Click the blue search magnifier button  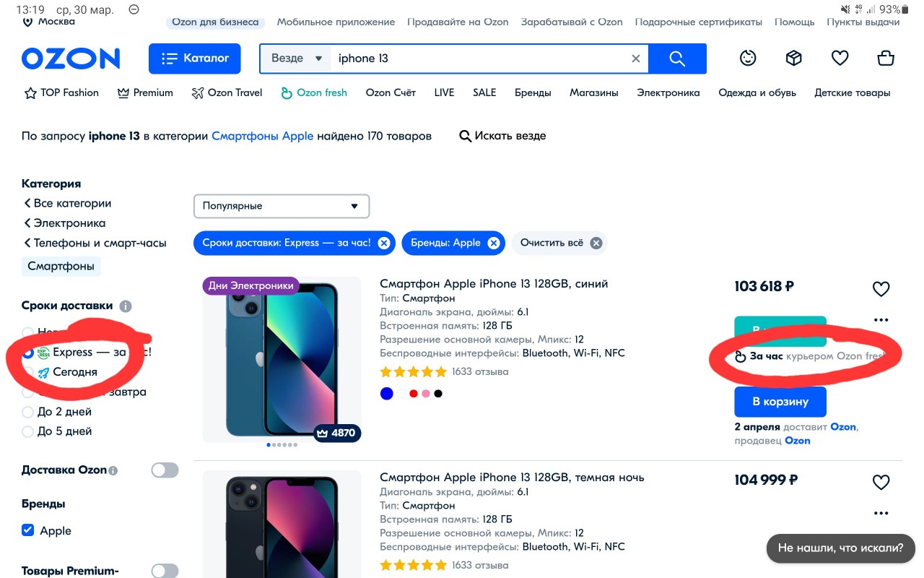(677, 59)
